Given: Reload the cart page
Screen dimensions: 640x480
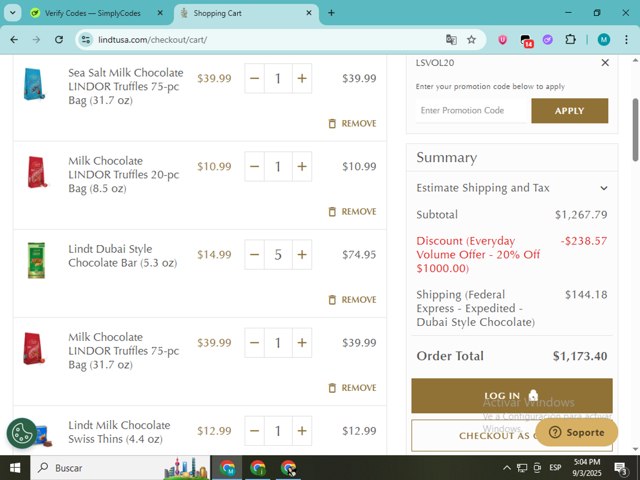Looking at the screenshot, I should (59, 40).
